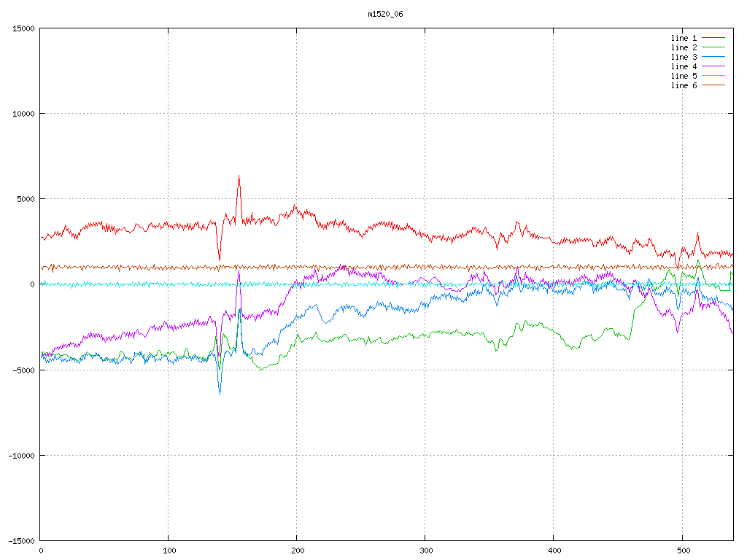Pick the "line 4" legend label
Viewport: 747px width, 560px height.
click(x=684, y=66)
